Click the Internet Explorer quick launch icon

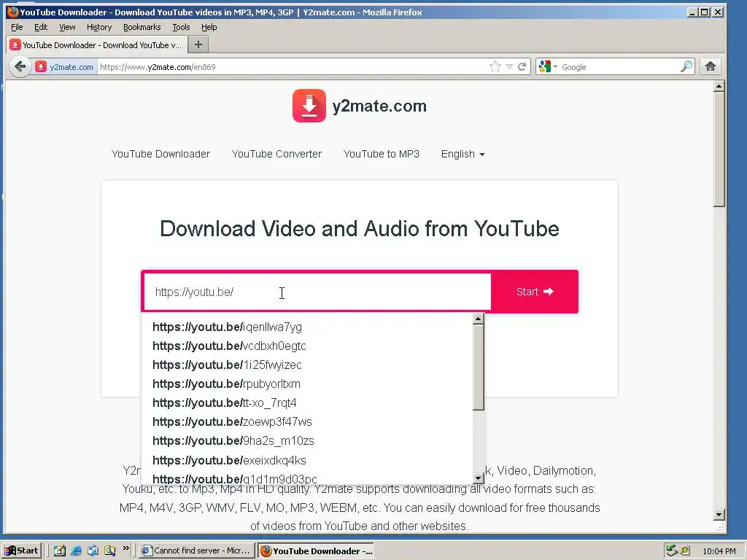tap(76, 551)
